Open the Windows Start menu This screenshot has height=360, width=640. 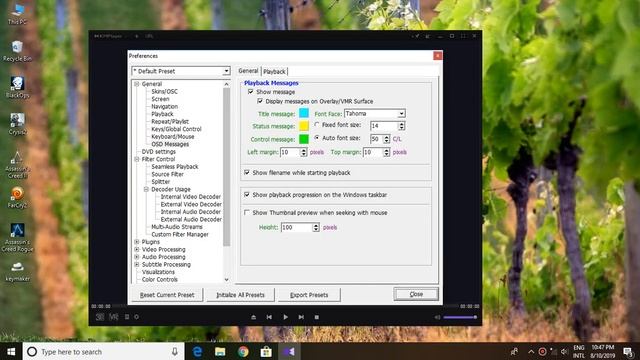point(11,351)
